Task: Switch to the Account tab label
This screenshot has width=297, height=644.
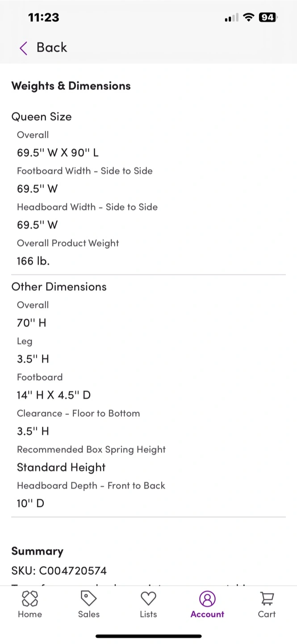Action: [207, 614]
